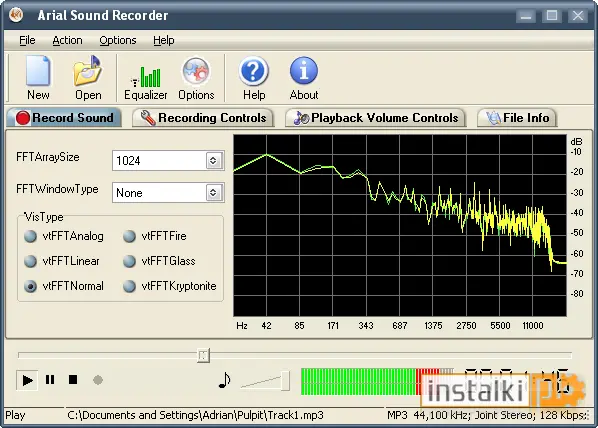Maximize the Arial Sound Recorder window

(x=552, y=16)
